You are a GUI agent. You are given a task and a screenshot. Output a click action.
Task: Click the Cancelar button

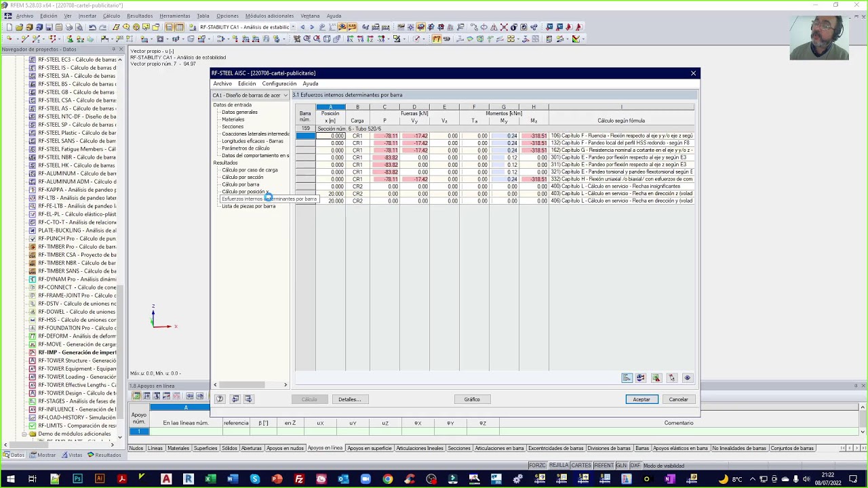[678, 399]
